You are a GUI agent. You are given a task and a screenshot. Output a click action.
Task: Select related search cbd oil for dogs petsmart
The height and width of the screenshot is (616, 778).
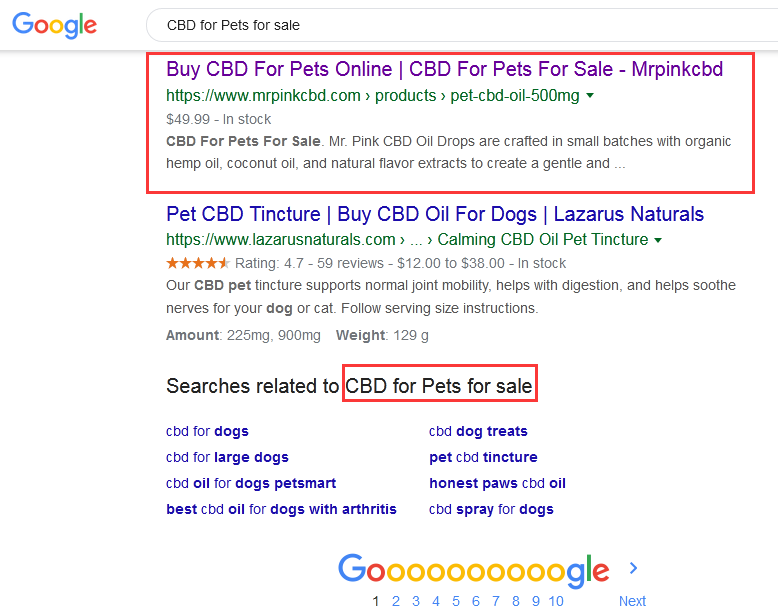pyautogui.click(x=251, y=483)
